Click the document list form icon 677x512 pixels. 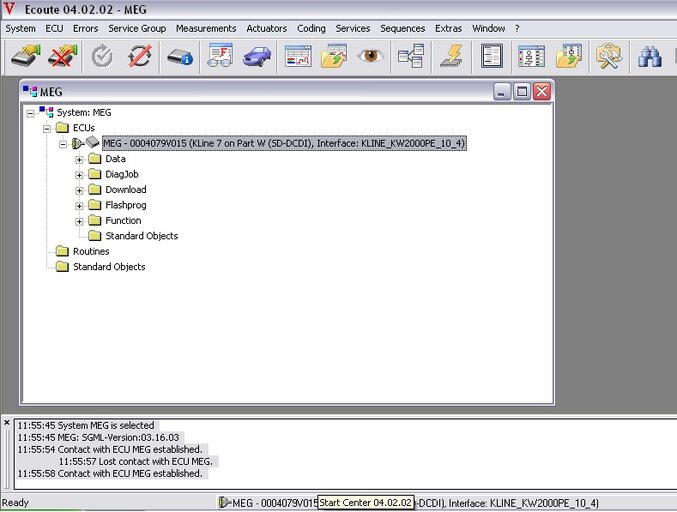[492, 56]
